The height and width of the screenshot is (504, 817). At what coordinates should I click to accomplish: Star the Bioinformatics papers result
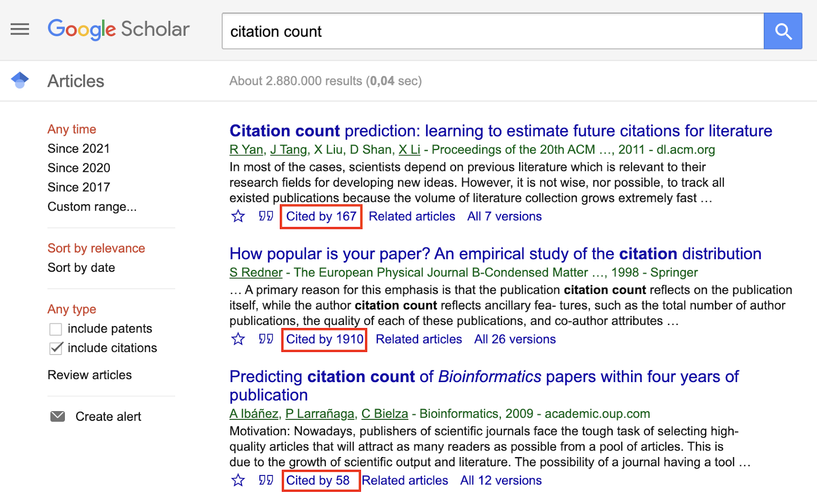(x=238, y=481)
